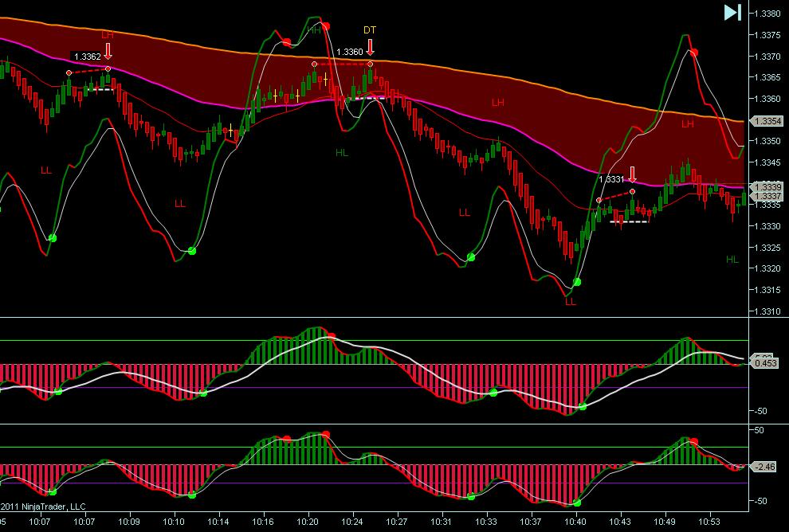789x532 pixels.
Task: Click the 10:49 time axis label
Action: pyautogui.click(x=664, y=522)
